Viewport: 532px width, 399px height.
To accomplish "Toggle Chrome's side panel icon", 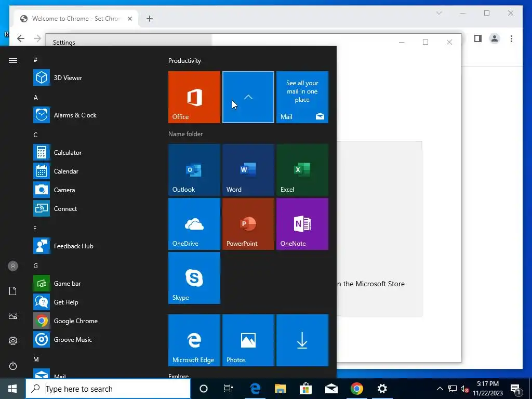I will click(x=478, y=38).
